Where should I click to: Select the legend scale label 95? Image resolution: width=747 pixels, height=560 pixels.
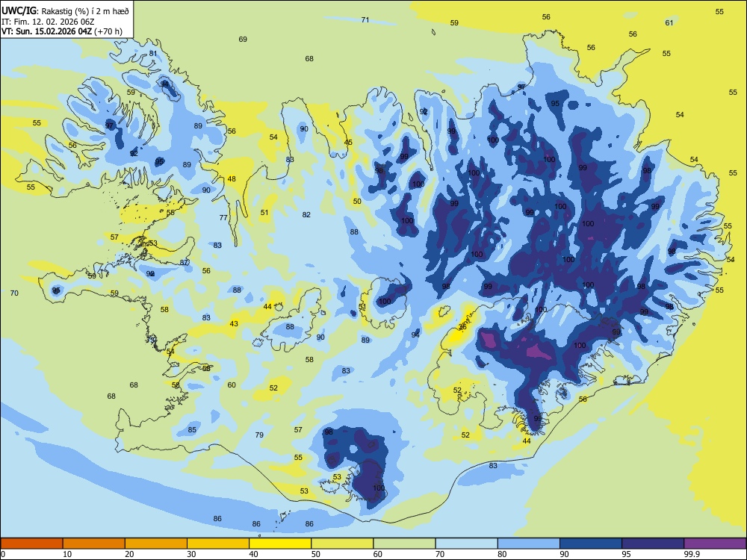(x=627, y=554)
